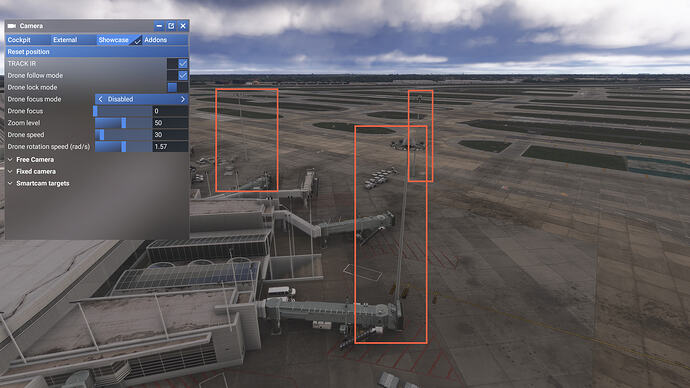Click the Drone focus value field showing 0
The width and height of the screenshot is (690, 388).
click(x=170, y=111)
